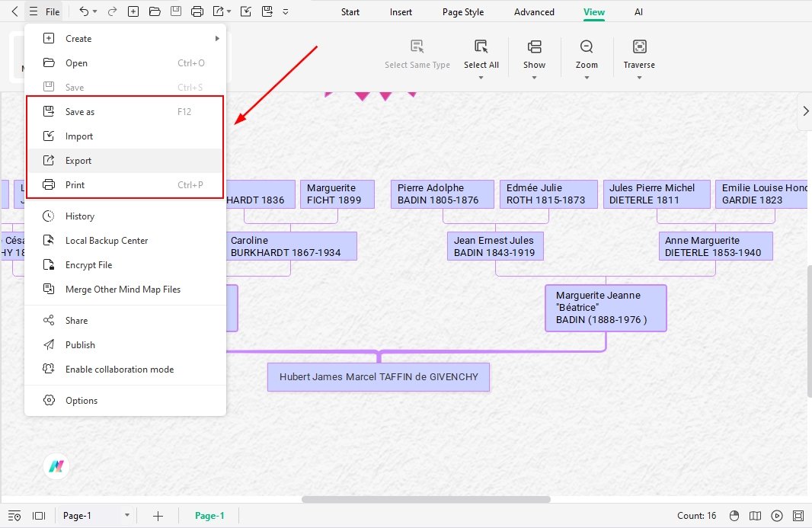The height and width of the screenshot is (528, 812).
Task: Select the Caroline BURKHARDT node
Action: (292, 246)
